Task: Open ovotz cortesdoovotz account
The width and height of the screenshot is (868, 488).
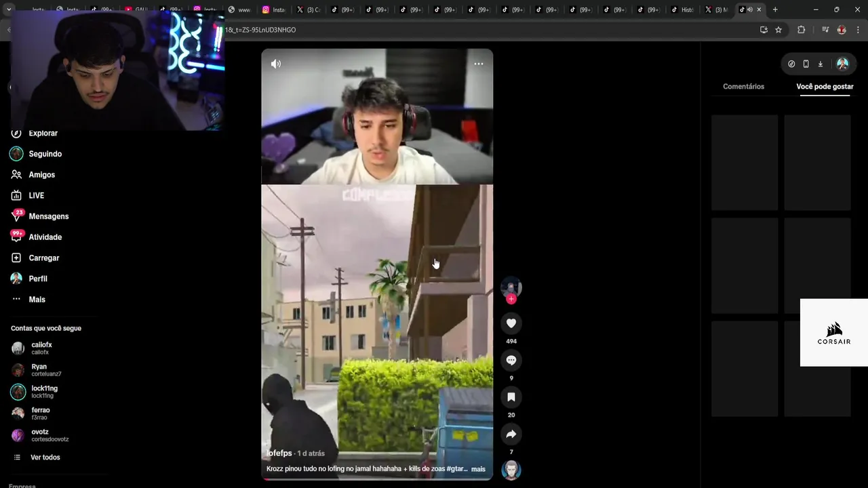Action: (41, 435)
